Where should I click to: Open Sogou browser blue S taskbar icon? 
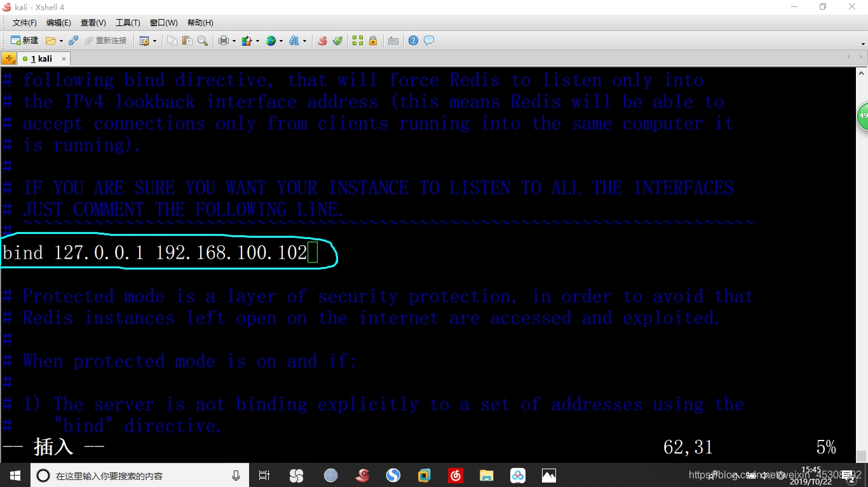point(393,476)
